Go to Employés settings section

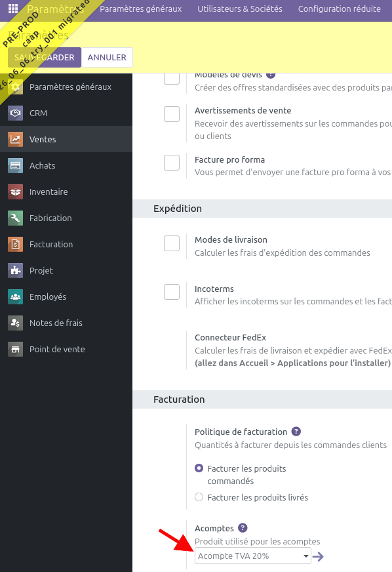point(66,297)
